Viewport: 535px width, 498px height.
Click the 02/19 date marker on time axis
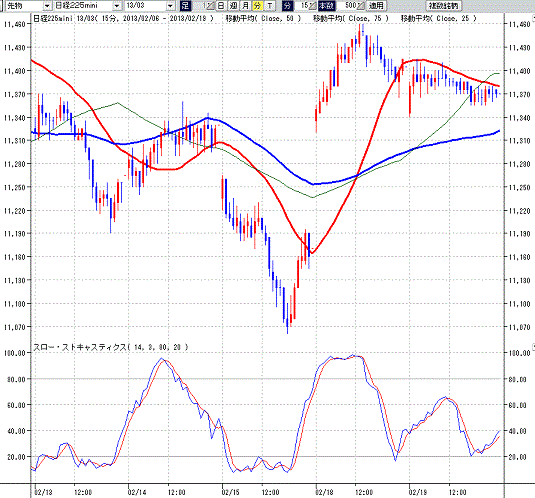tap(418, 492)
